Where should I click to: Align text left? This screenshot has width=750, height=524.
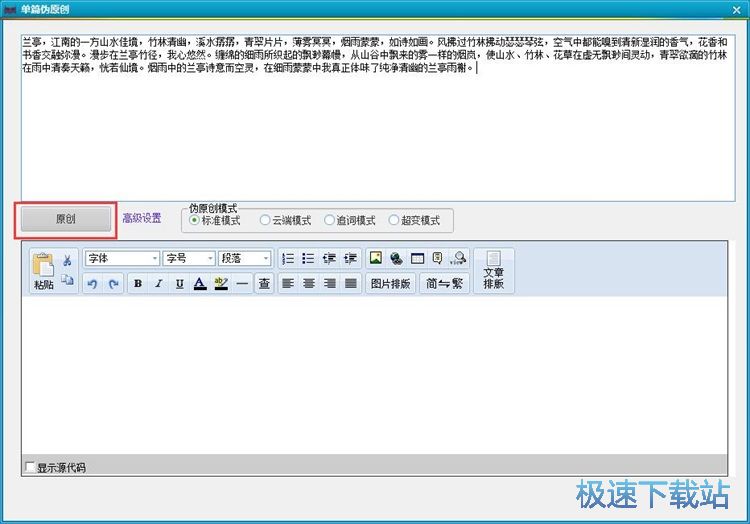coord(288,284)
